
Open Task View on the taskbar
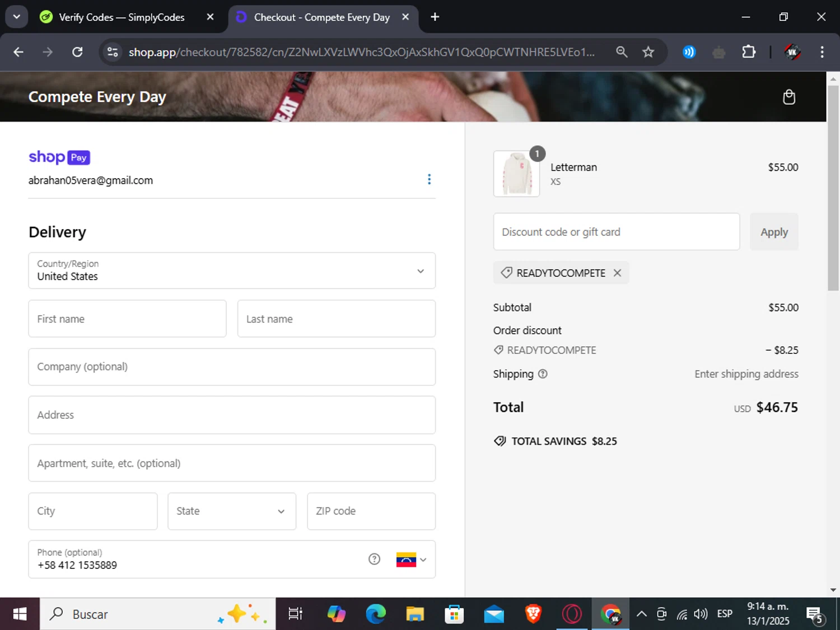click(295, 614)
